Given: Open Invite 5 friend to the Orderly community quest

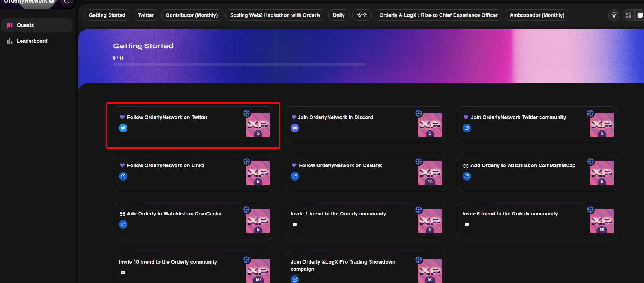Looking at the screenshot, I should [x=537, y=221].
